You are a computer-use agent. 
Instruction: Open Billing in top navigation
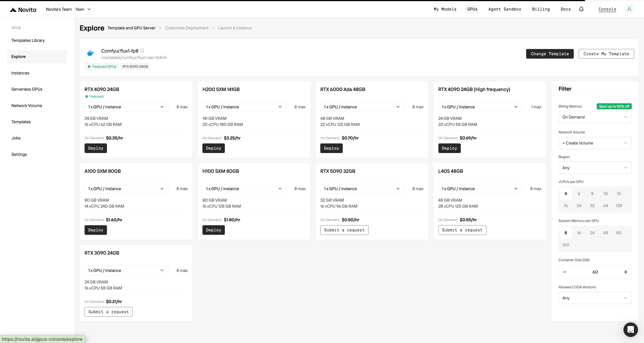[x=541, y=9]
